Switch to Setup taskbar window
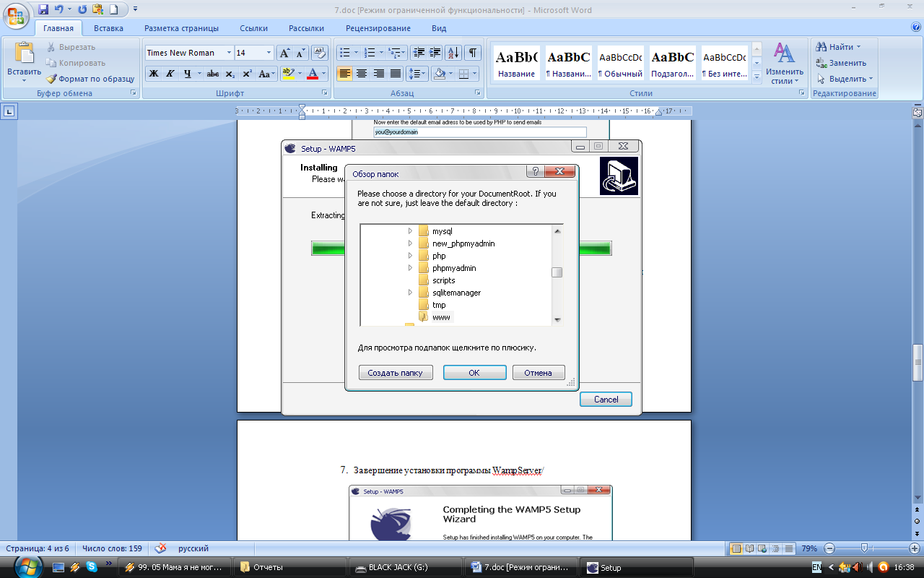 click(x=637, y=567)
